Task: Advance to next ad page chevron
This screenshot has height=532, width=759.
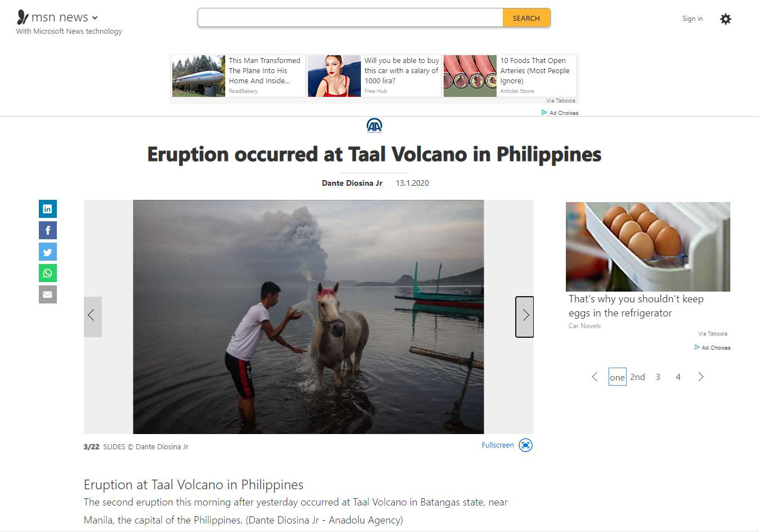Action: [x=701, y=377]
